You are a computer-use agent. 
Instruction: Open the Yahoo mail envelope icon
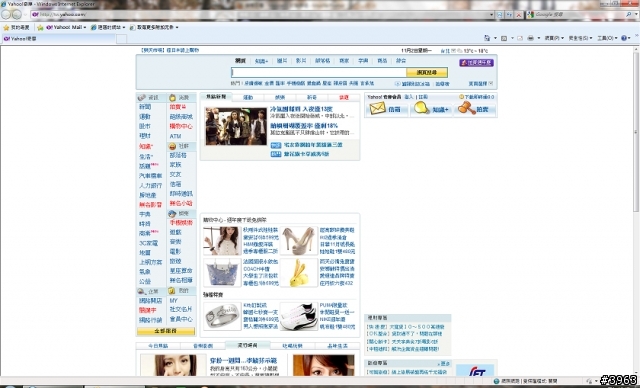point(377,109)
